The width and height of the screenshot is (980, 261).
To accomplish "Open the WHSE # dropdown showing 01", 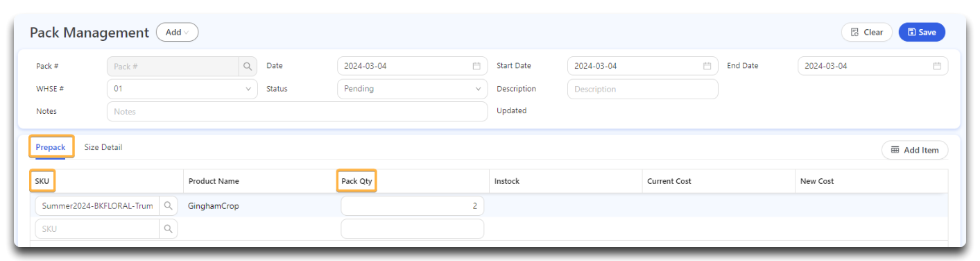I will (182, 89).
